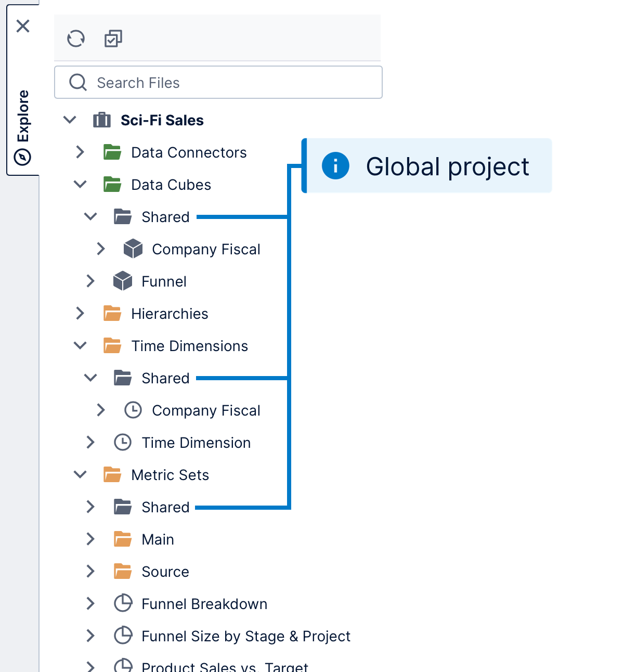Click the Funnel data cube icon
Screen dimensions: 624x672
[123, 281]
